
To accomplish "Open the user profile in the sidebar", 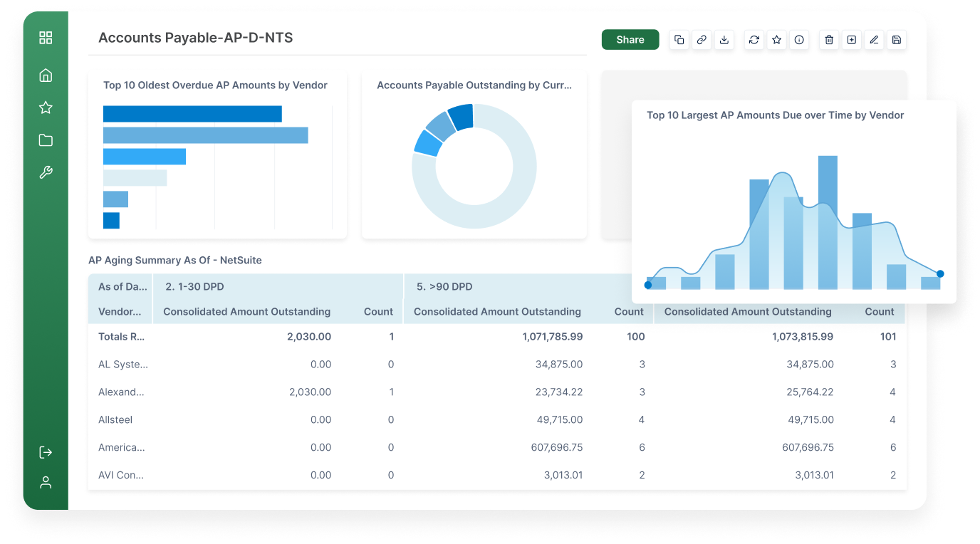I will tap(46, 483).
